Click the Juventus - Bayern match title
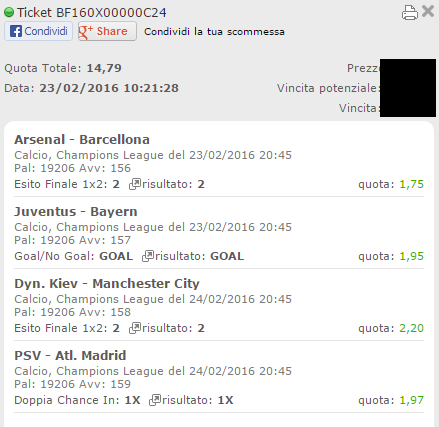 click(76, 212)
